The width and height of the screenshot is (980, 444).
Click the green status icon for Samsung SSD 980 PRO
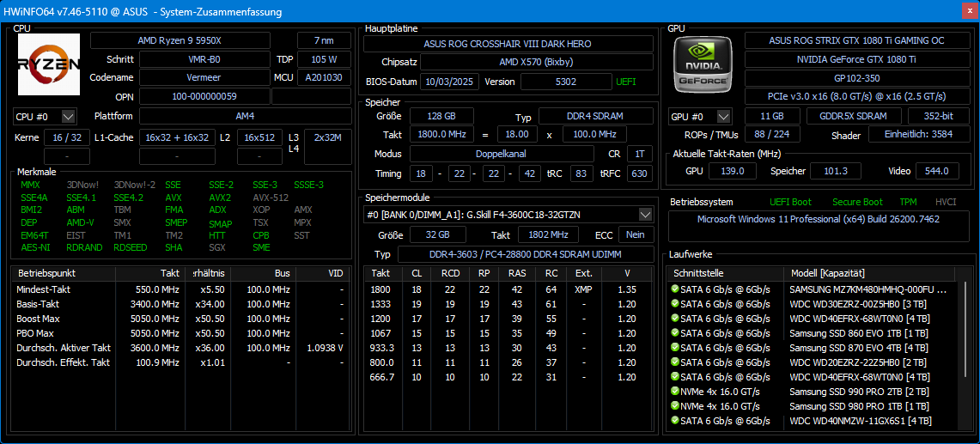(675, 406)
